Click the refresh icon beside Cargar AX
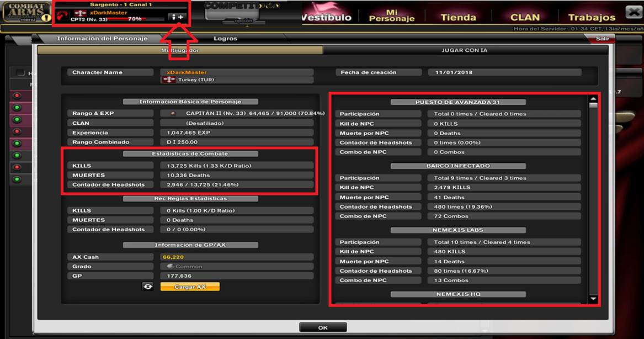The height and width of the screenshot is (339, 644). 148,287
